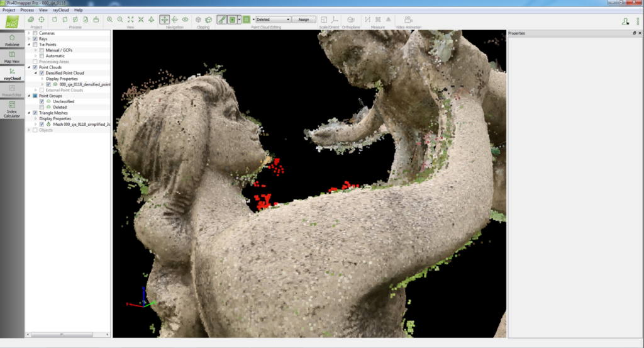
Task: Click the Video Animation camera icon
Action: (x=408, y=20)
